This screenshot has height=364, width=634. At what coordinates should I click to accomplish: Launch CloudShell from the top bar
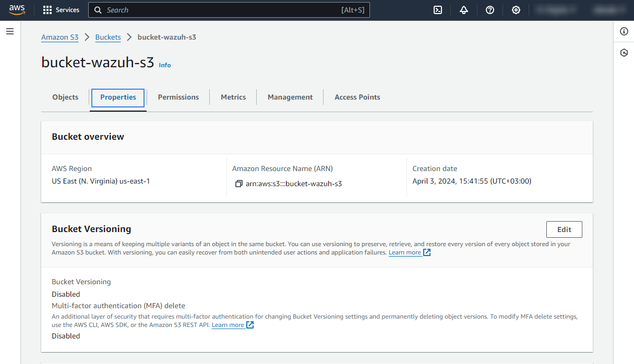(438, 10)
